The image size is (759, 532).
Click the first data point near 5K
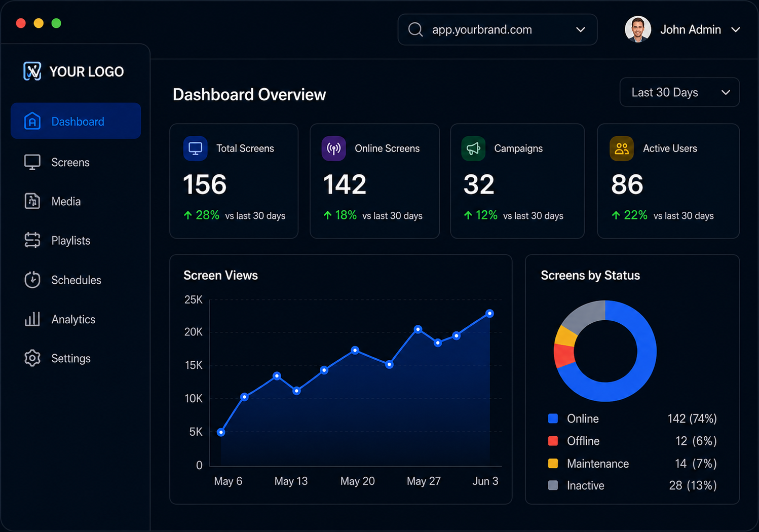pyautogui.click(x=221, y=432)
